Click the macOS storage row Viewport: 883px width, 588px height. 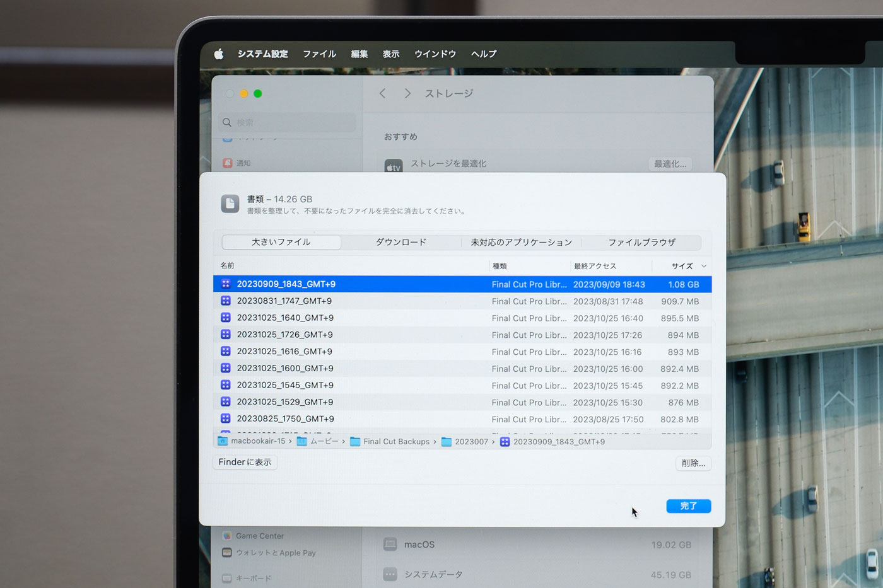click(537, 545)
